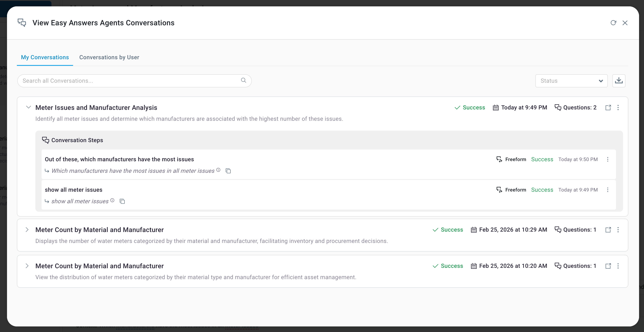This screenshot has width=644, height=332.
Task: Switch to Conversations by User tab
Action: 109,57
